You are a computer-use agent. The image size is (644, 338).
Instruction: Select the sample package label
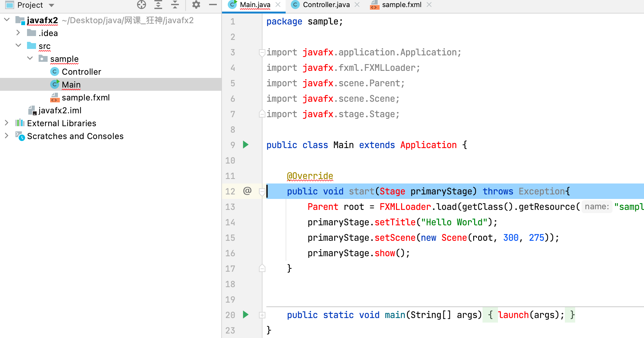64,59
